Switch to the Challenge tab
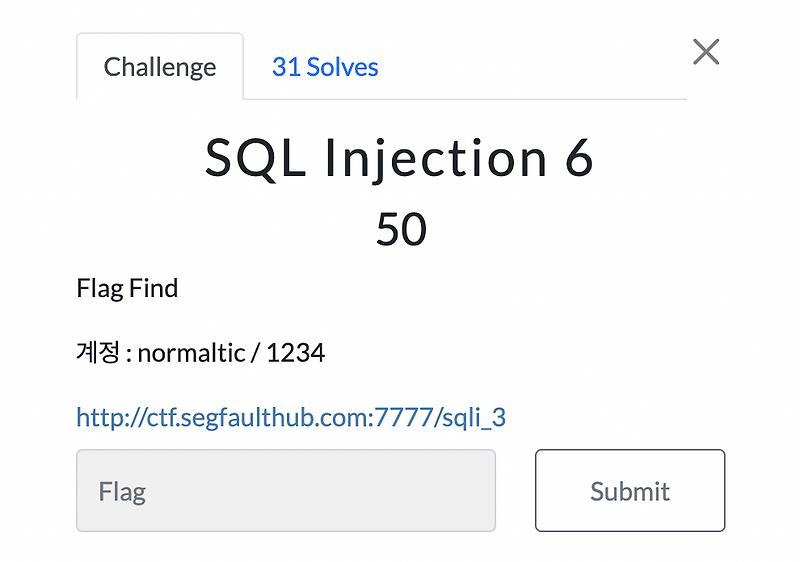The image size is (800, 562). click(160, 67)
